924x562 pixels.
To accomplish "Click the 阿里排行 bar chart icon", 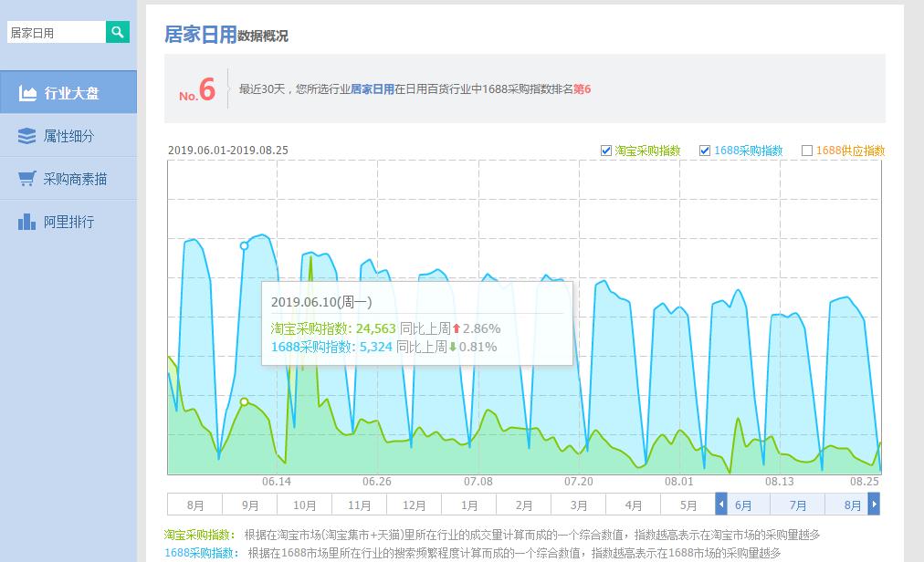I will [28, 222].
